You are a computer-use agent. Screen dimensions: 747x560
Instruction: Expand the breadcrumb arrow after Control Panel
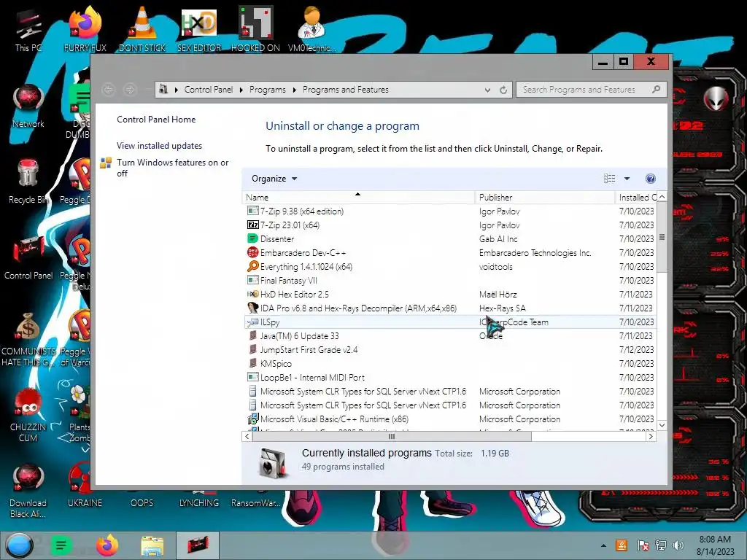click(x=241, y=90)
